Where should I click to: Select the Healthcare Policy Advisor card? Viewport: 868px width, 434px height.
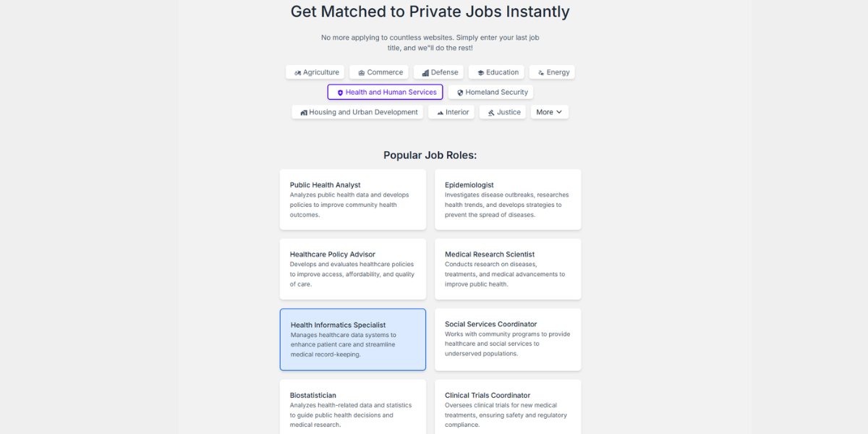pyautogui.click(x=353, y=269)
